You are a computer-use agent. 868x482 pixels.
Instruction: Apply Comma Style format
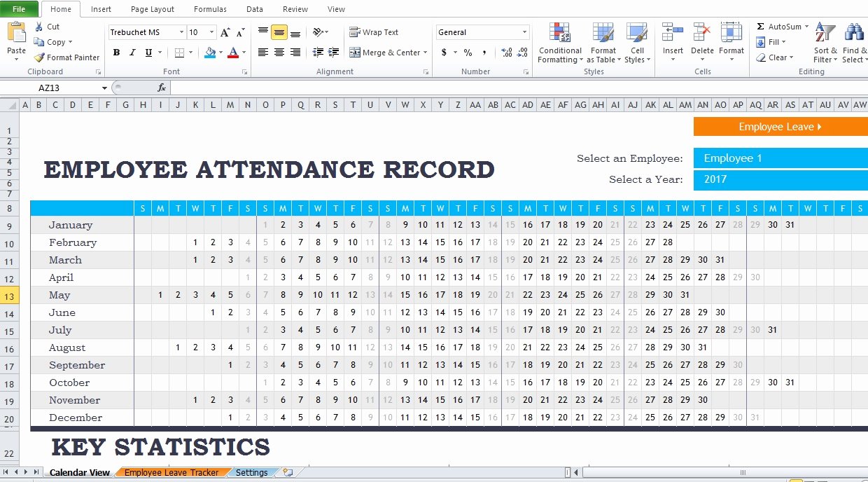pyautogui.click(x=484, y=53)
